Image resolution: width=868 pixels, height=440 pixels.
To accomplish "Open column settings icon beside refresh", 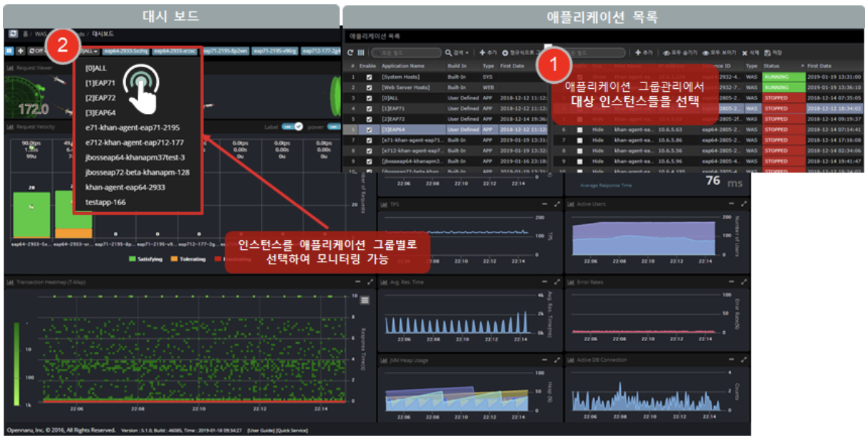I will click(360, 52).
